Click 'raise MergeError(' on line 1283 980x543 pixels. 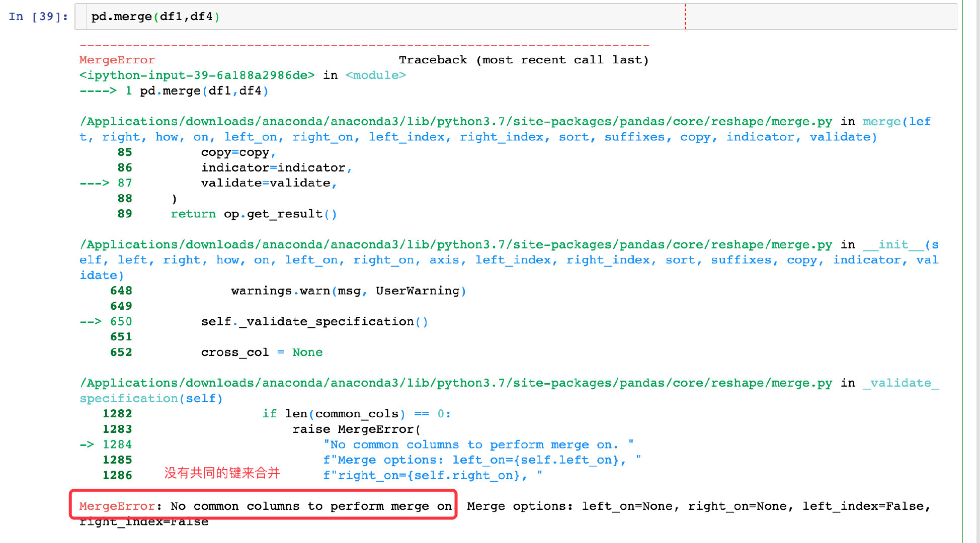(x=356, y=429)
